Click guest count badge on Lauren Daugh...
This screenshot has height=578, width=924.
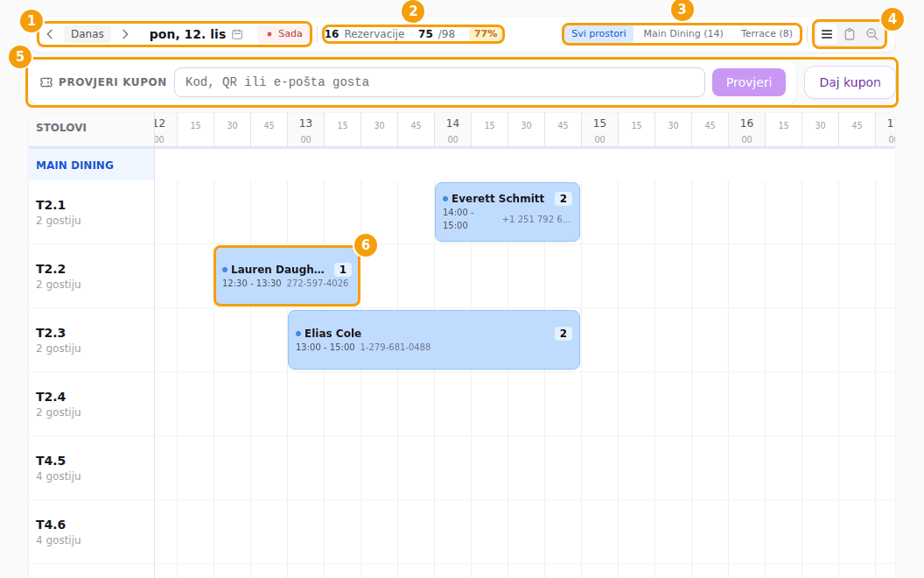[343, 270]
